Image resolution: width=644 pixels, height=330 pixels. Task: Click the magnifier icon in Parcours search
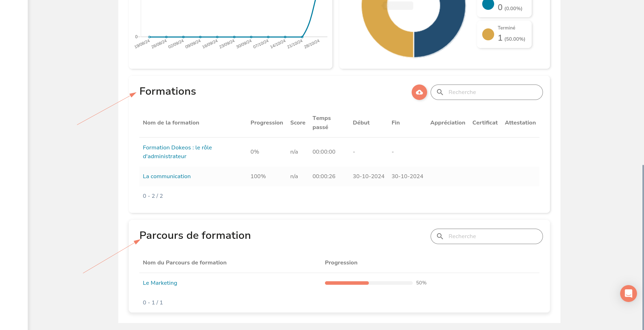click(x=440, y=236)
